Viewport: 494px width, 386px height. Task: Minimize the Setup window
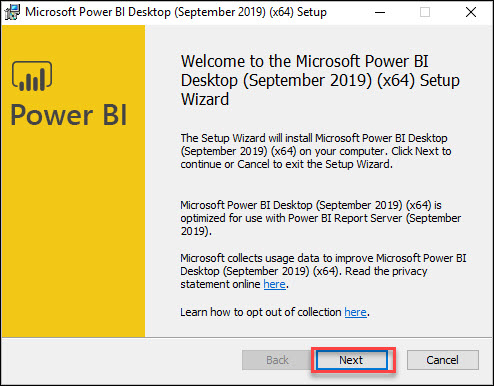380,12
